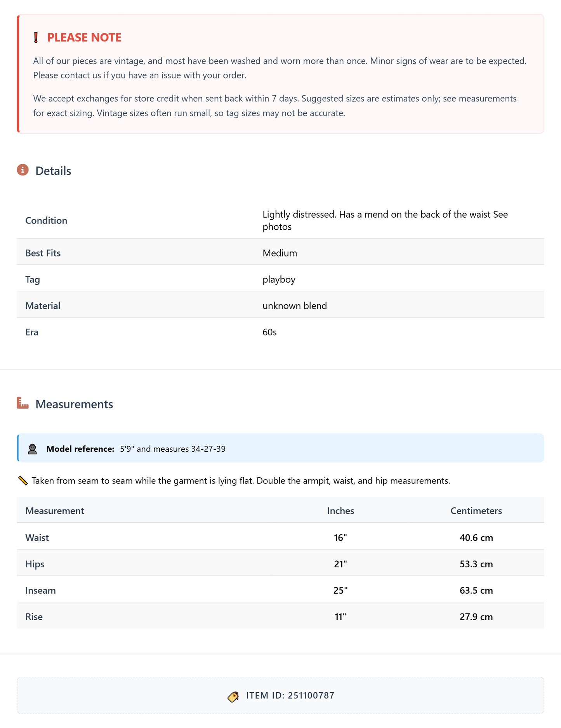Click the Centimeters column header
Image resolution: width=561 pixels, height=728 pixels.
(476, 511)
